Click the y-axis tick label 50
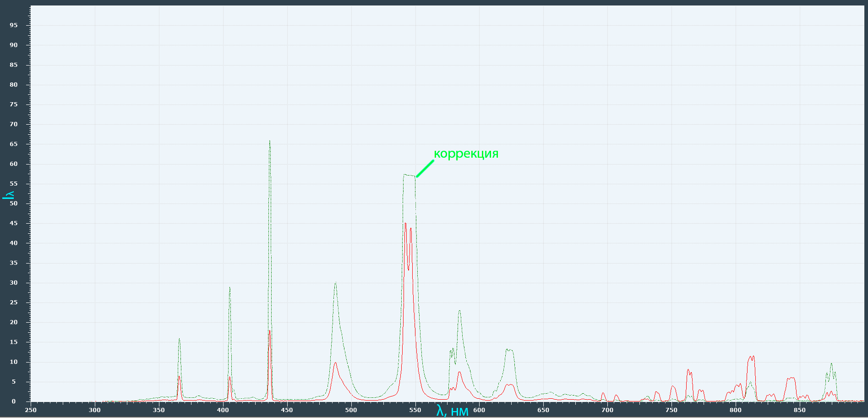 14,203
